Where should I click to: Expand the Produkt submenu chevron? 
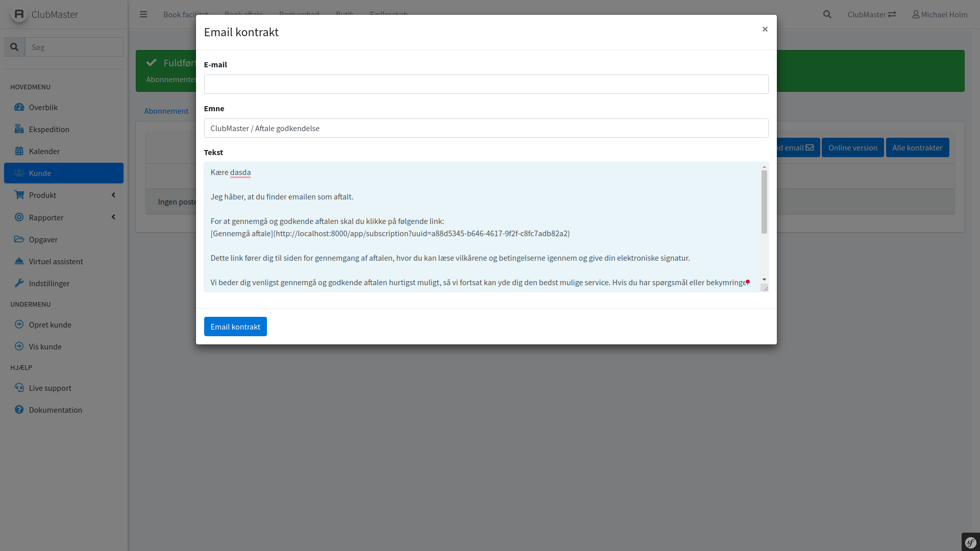pyautogui.click(x=113, y=195)
